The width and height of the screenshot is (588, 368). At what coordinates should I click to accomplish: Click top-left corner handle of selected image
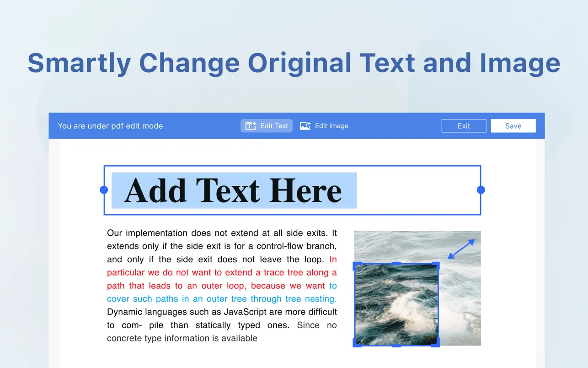[357, 265]
